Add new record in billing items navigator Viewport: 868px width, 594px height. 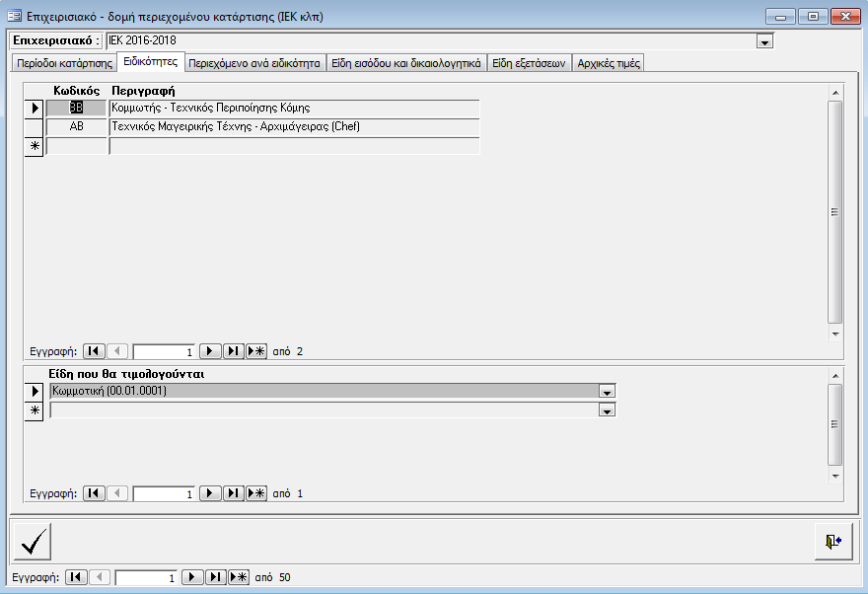click(257, 493)
